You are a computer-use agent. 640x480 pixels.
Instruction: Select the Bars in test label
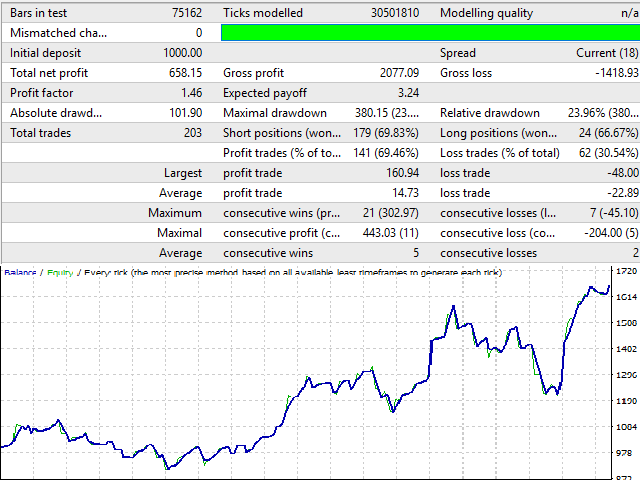[42, 13]
